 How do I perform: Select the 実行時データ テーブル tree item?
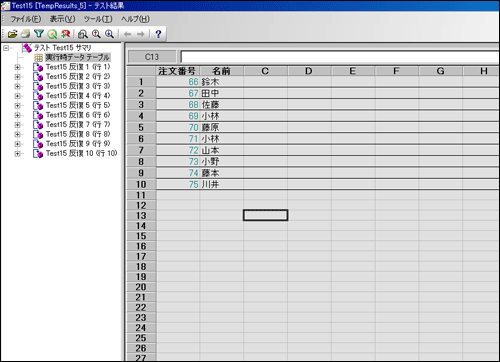pos(77,57)
